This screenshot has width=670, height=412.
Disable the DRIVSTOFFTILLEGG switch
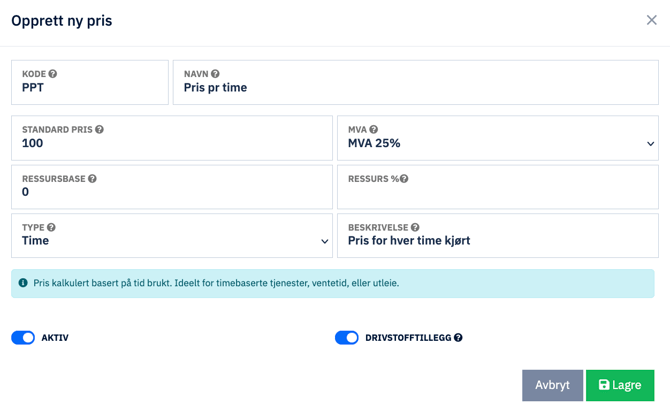346,338
